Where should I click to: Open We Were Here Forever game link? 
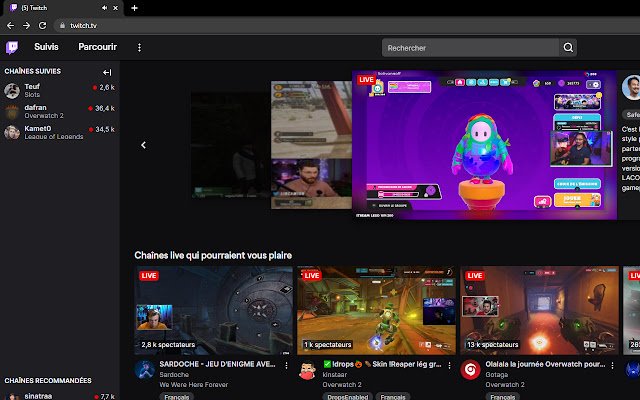[193, 384]
